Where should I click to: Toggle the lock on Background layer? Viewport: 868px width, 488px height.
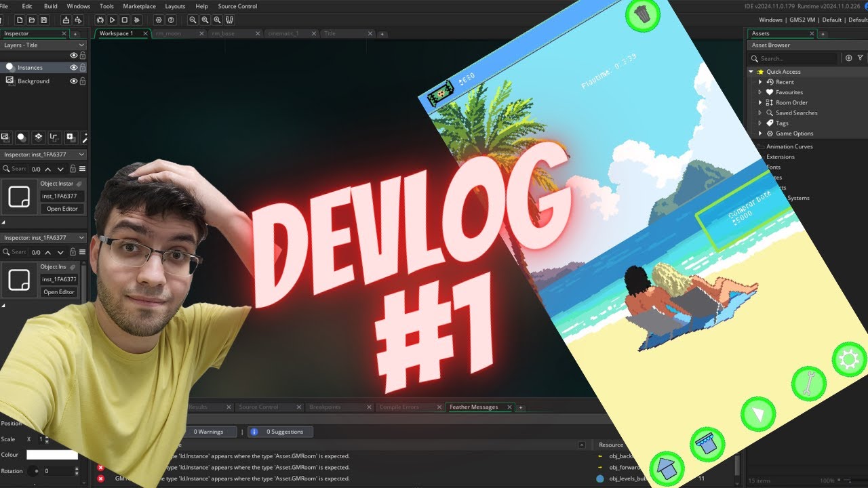coord(83,81)
